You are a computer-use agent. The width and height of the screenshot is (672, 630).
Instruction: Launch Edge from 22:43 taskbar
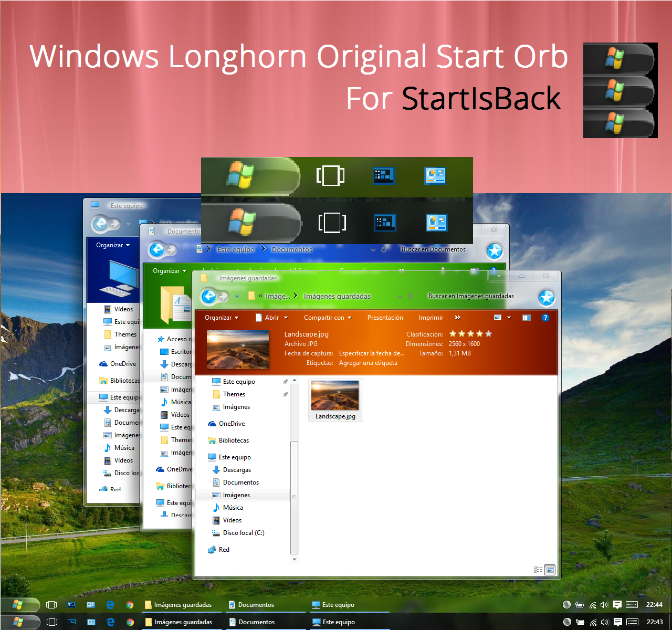(x=111, y=622)
